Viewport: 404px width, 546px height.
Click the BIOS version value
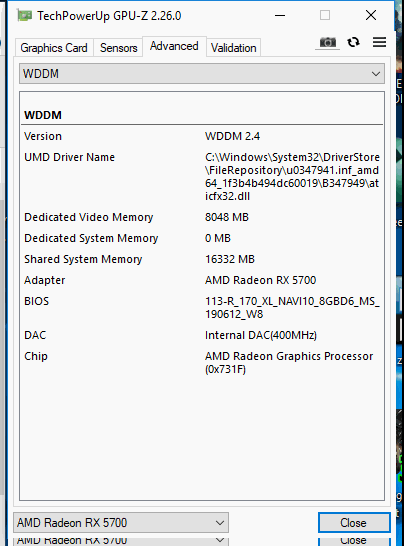pos(292,307)
